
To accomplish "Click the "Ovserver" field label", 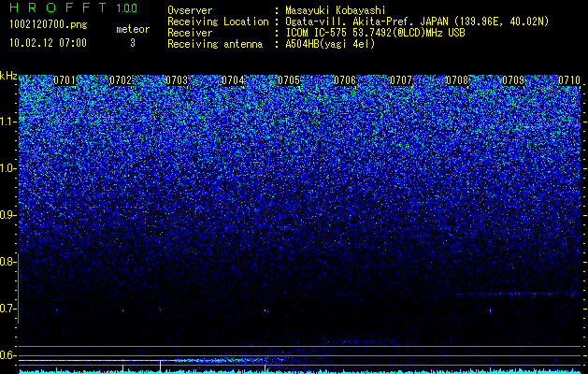I will click(190, 10).
